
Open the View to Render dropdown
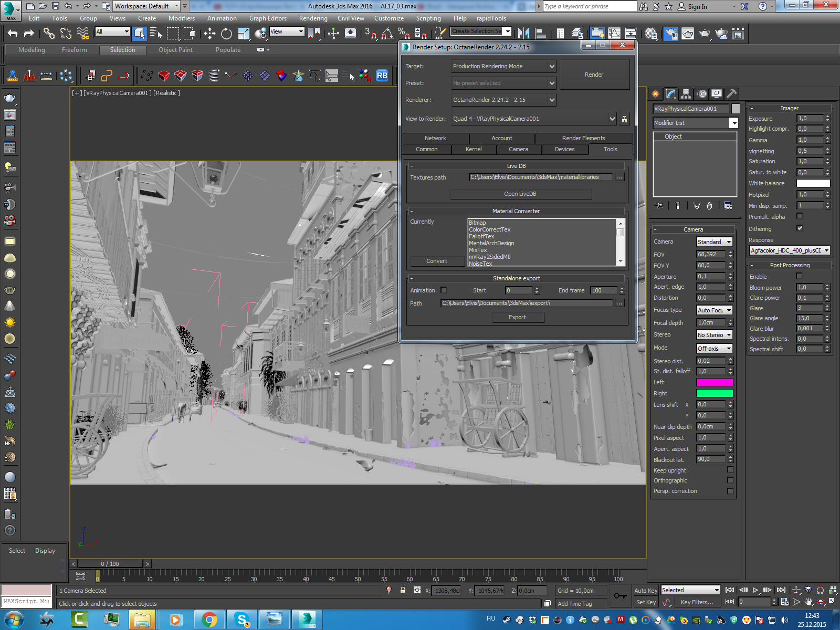(x=534, y=119)
